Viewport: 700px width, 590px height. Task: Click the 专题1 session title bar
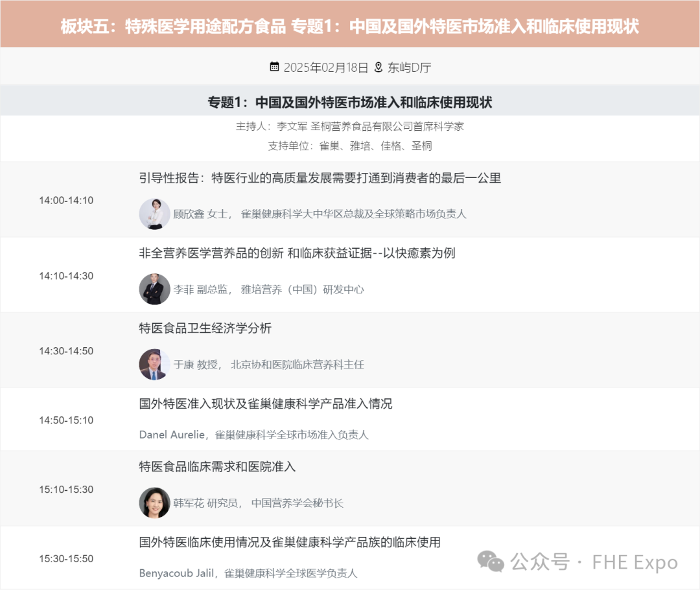(350, 102)
